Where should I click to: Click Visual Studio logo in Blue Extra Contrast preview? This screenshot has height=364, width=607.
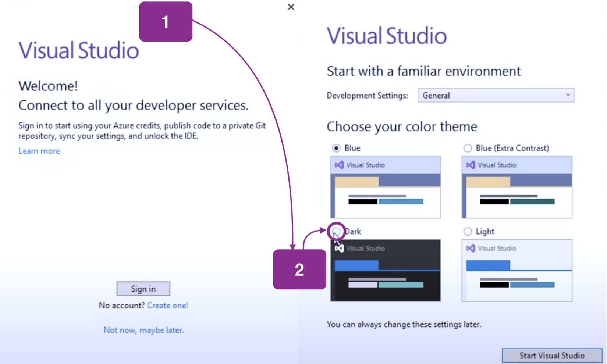pyautogui.click(x=470, y=165)
